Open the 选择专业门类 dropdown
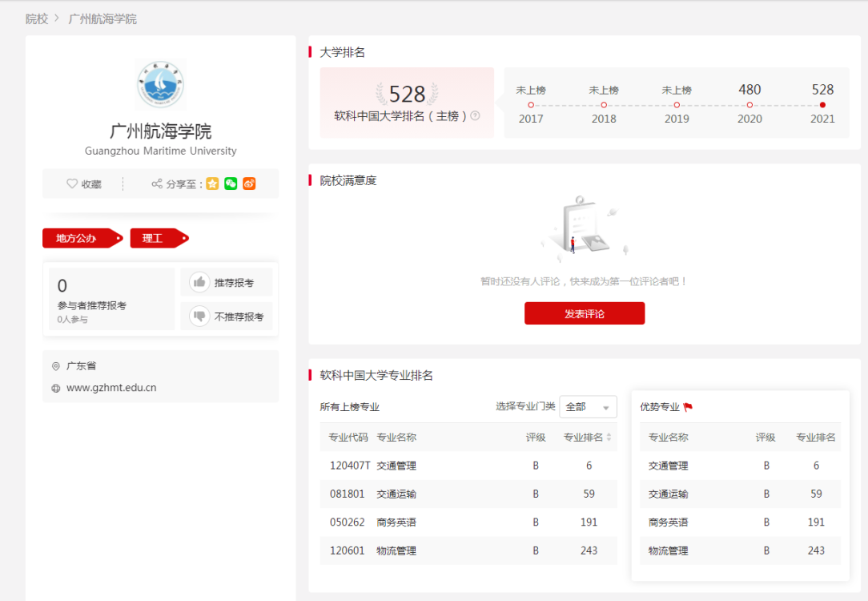This screenshot has width=868, height=601. point(588,407)
